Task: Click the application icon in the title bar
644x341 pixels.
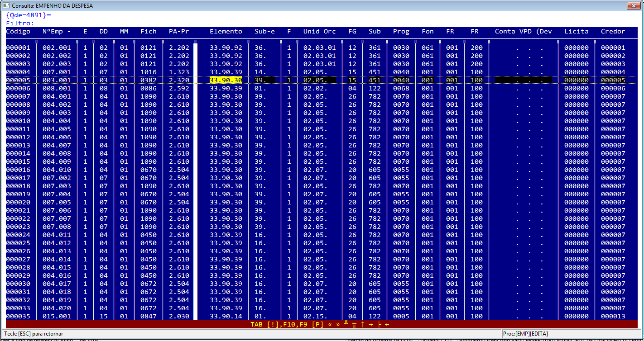Action: click(6, 6)
